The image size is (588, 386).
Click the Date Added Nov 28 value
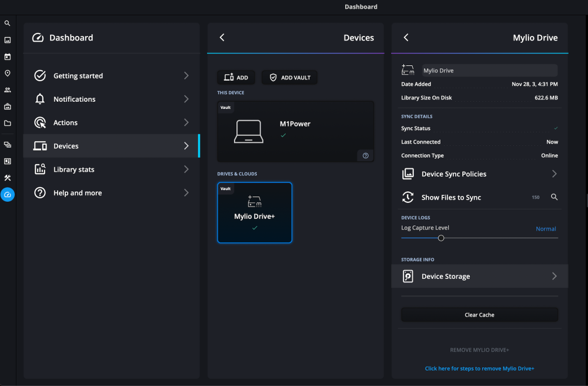tap(534, 84)
